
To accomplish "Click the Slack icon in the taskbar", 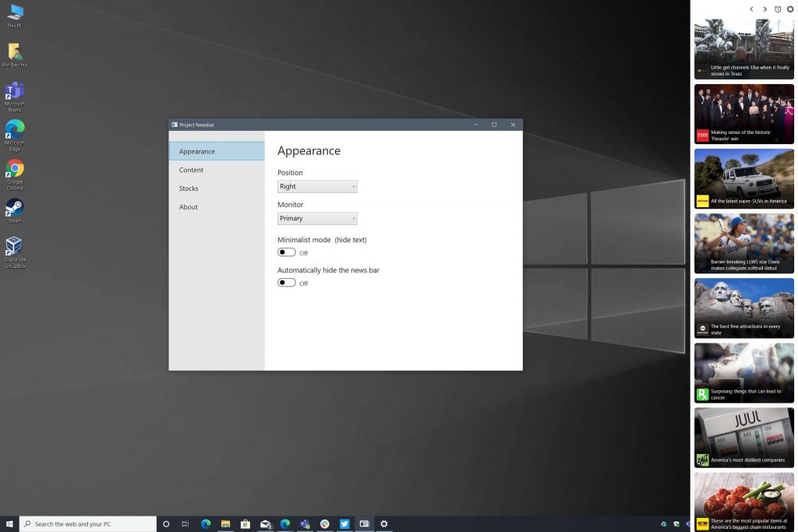I will [x=324, y=524].
